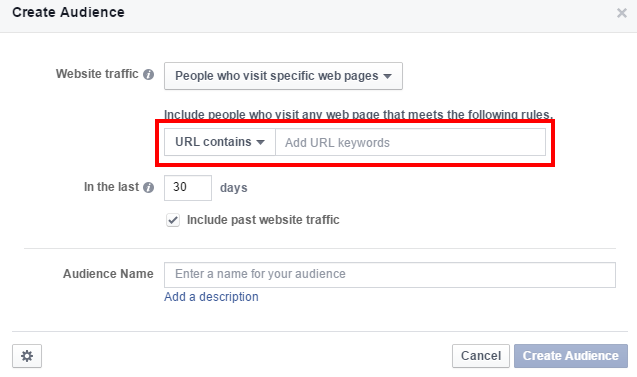Click the info icon beside In the last

point(149,187)
